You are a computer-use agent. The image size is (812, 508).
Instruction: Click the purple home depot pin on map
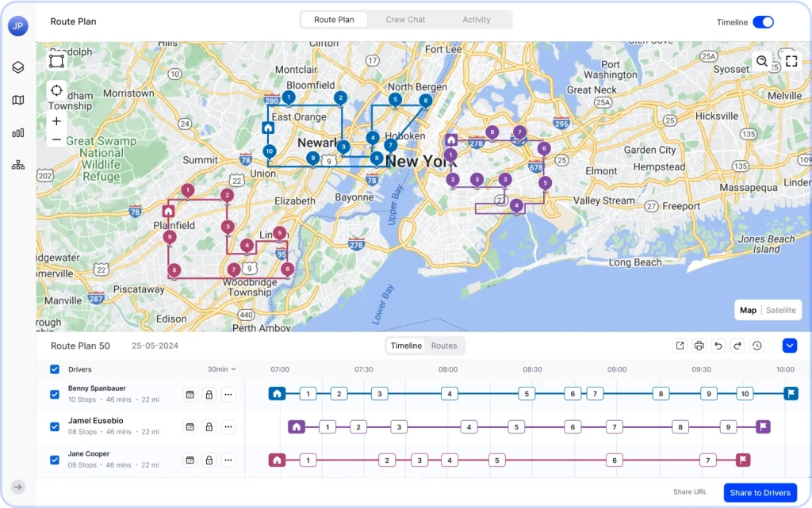(x=451, y=139)
